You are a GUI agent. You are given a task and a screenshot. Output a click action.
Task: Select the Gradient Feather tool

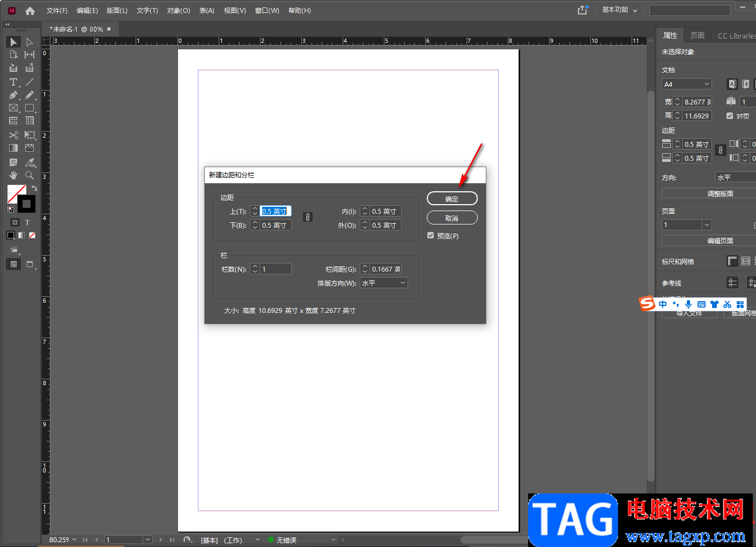tap(29, 148)
